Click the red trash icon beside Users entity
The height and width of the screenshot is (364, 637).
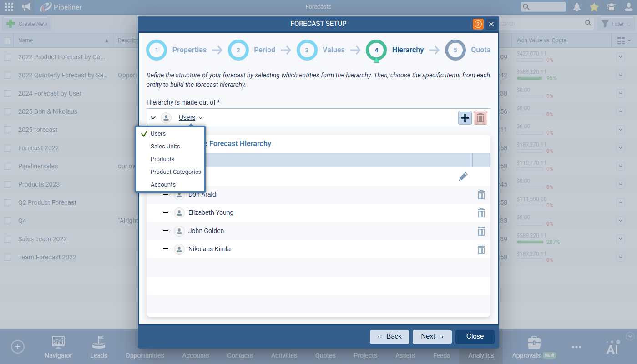(x=480, y=118)
